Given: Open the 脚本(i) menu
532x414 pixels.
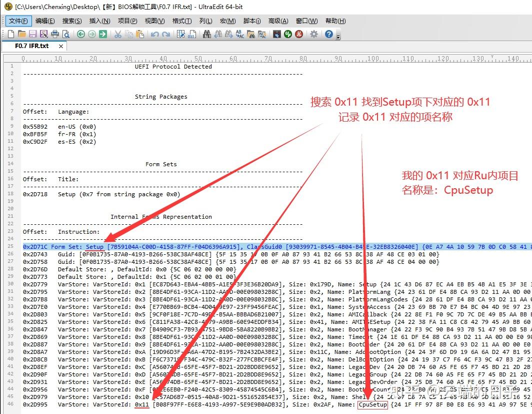Looking at the screenshot, I should (x=252, y=21).
